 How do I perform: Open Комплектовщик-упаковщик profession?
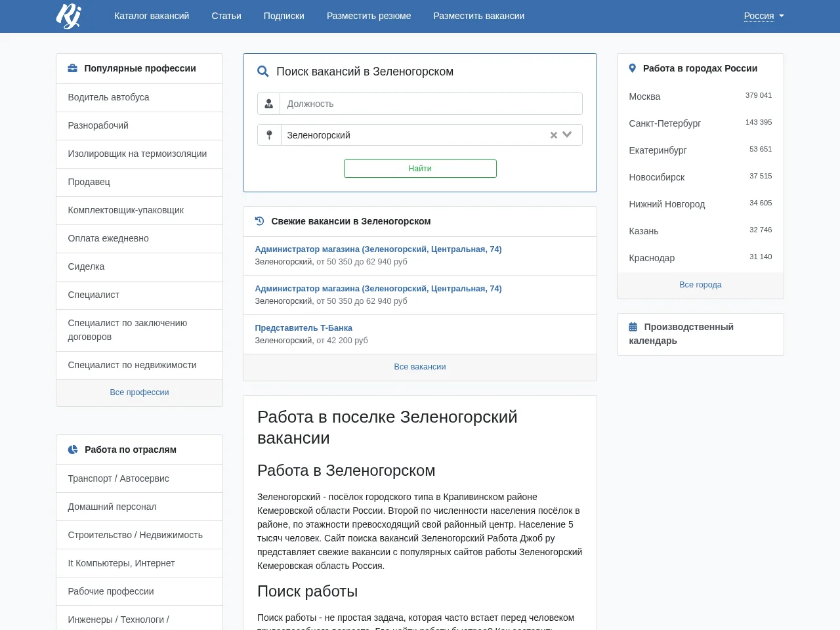[139, 210]
